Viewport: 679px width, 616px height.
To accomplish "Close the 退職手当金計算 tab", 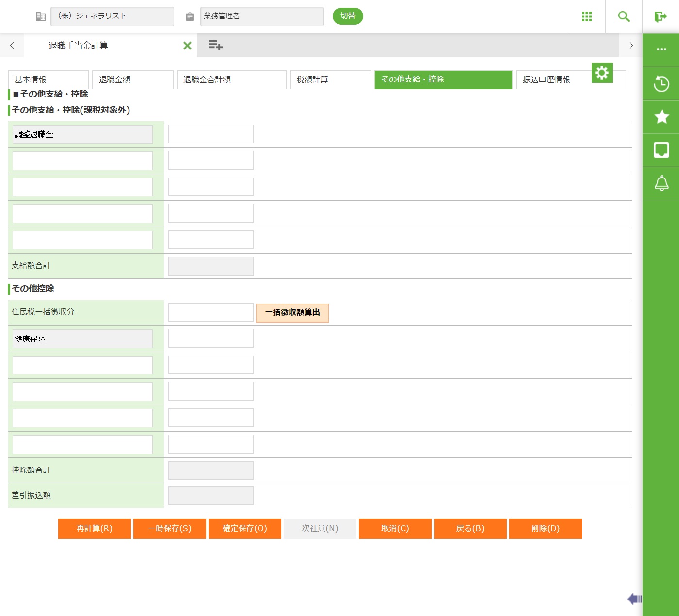I will tap(187, 46).
